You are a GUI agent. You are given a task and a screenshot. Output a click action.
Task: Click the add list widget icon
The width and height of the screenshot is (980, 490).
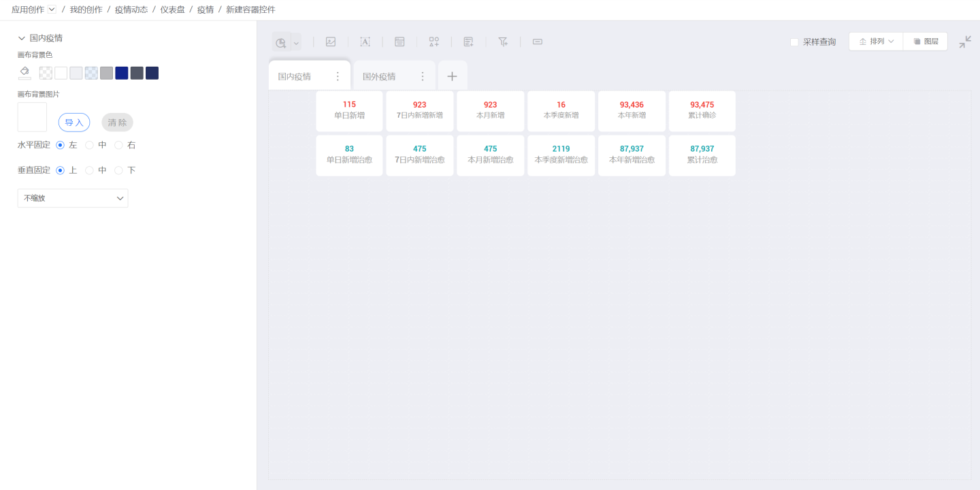click(x=468, y=42)
